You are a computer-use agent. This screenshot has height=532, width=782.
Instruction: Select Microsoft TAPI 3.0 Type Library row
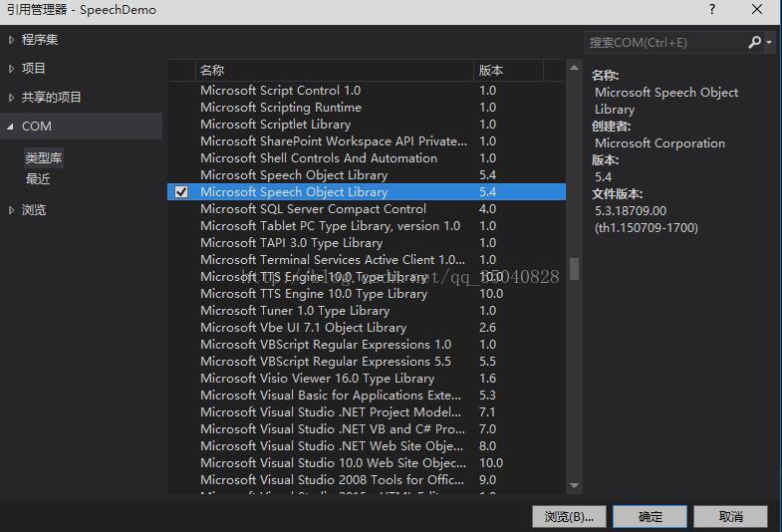click(x=367, y=243)
